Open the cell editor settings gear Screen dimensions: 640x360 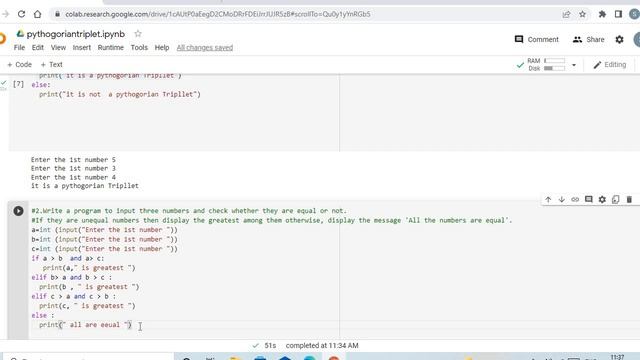[x=602, y=200]
